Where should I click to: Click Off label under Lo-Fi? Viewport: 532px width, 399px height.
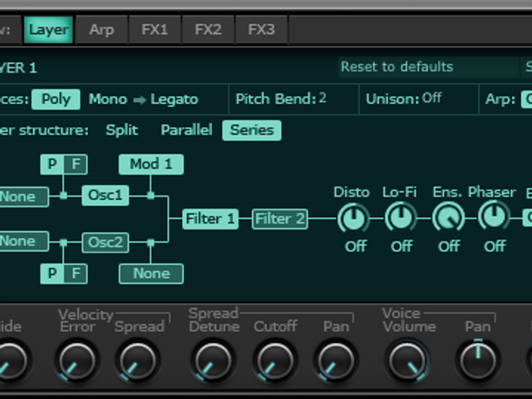click(402, 246)
